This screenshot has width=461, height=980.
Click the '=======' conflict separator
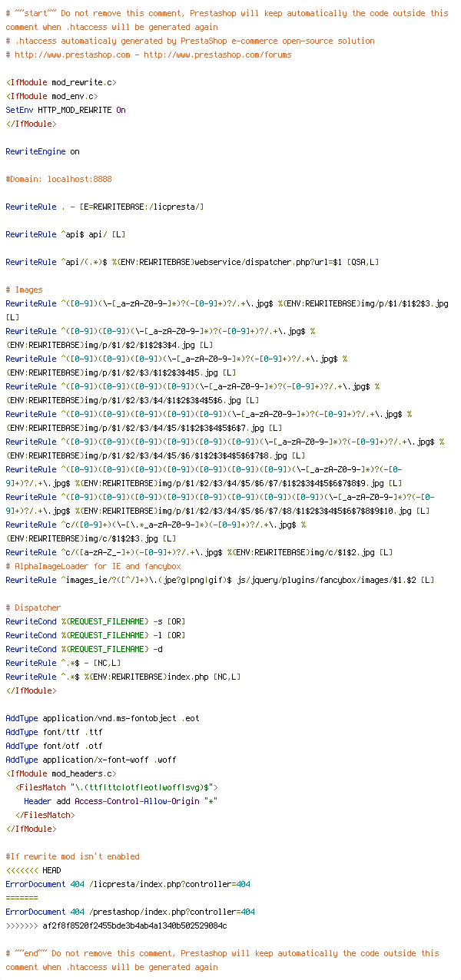[x=22, y=898]
